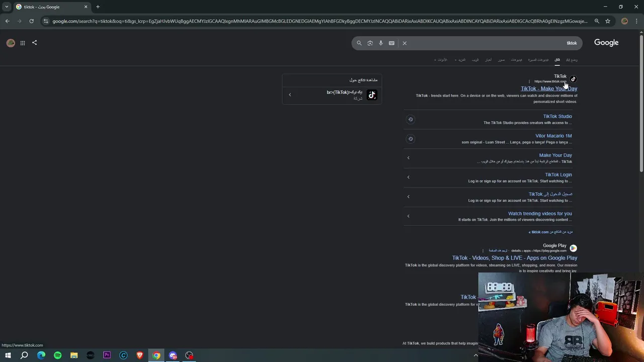Click the search magnifier in Google search box
The image size is (644, 362).
coord(359,43)
